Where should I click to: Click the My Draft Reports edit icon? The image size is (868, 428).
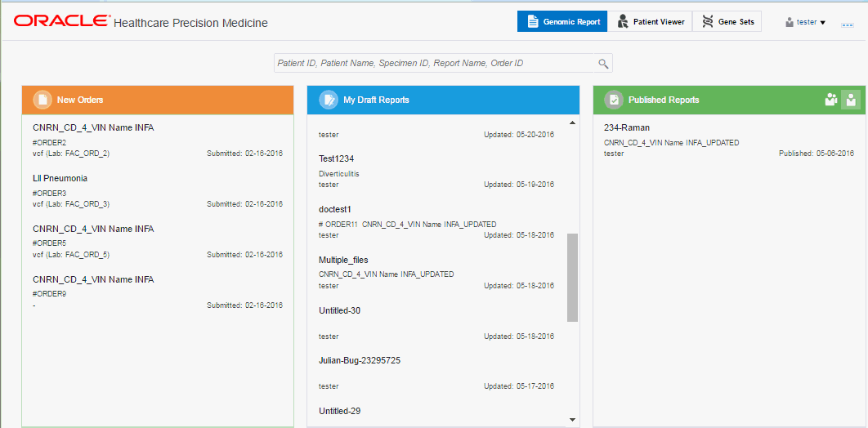pyautogui.click(x=329, y=100)
